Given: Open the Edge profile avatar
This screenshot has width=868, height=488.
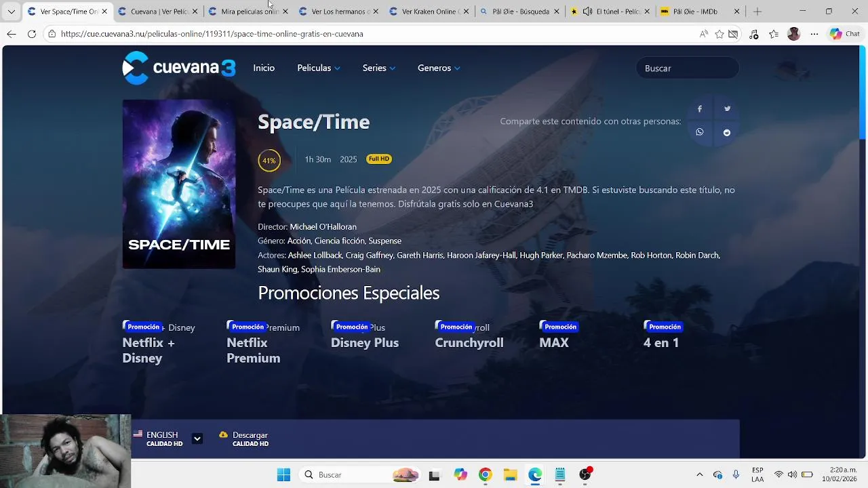Looking at the screenshot, I should pyautogui.click(x=794, y=34).
